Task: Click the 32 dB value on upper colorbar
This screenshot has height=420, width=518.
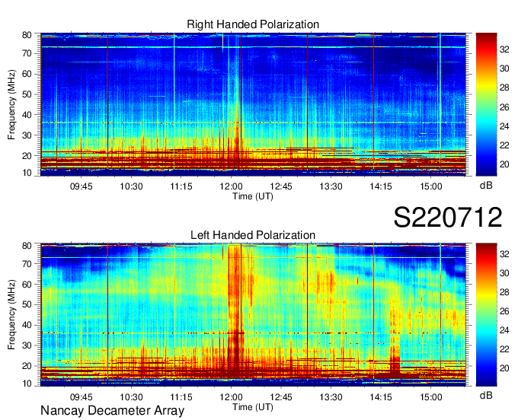Action: [x=504, y=49]
